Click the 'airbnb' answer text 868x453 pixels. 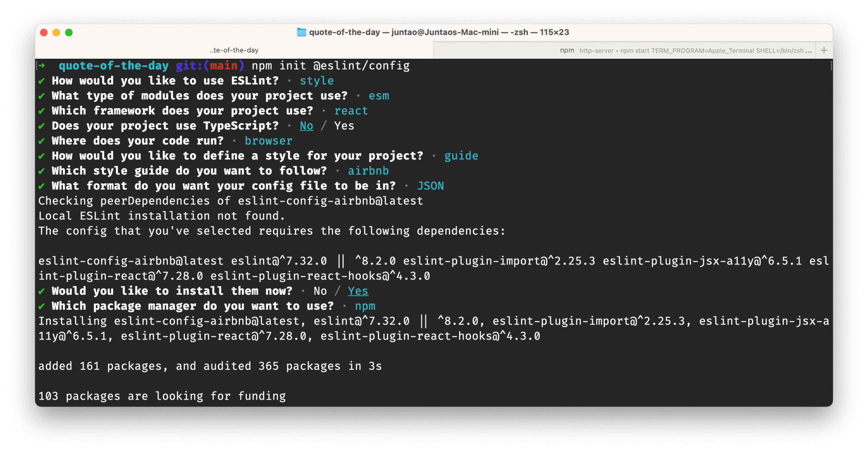click(368, 171)
